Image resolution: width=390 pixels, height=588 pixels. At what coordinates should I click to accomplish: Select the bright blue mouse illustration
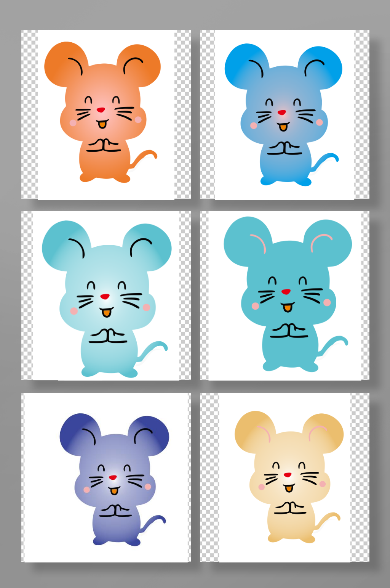click(x=283, y=114)
